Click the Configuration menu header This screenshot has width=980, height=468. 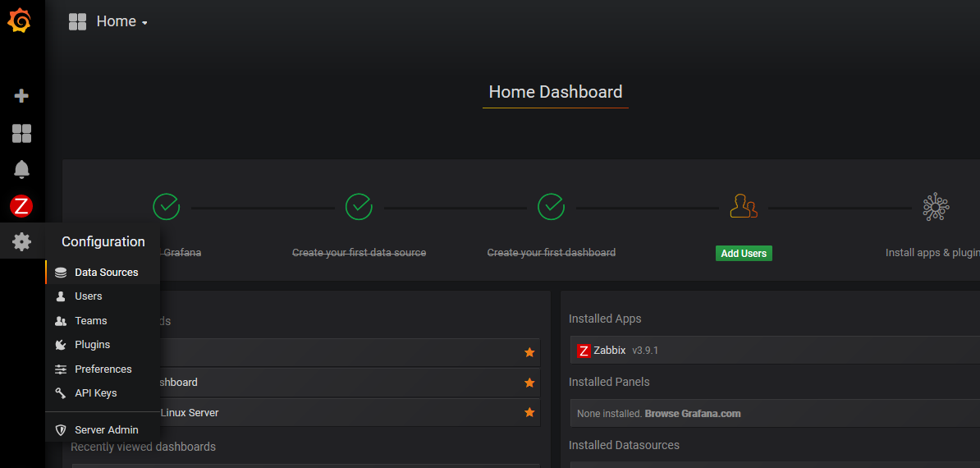(x=103, y=241)
